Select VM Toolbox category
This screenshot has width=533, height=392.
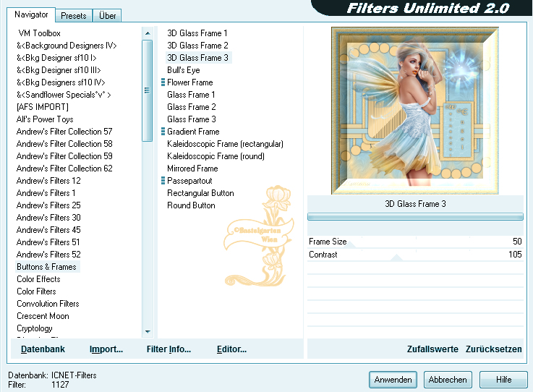40,33
